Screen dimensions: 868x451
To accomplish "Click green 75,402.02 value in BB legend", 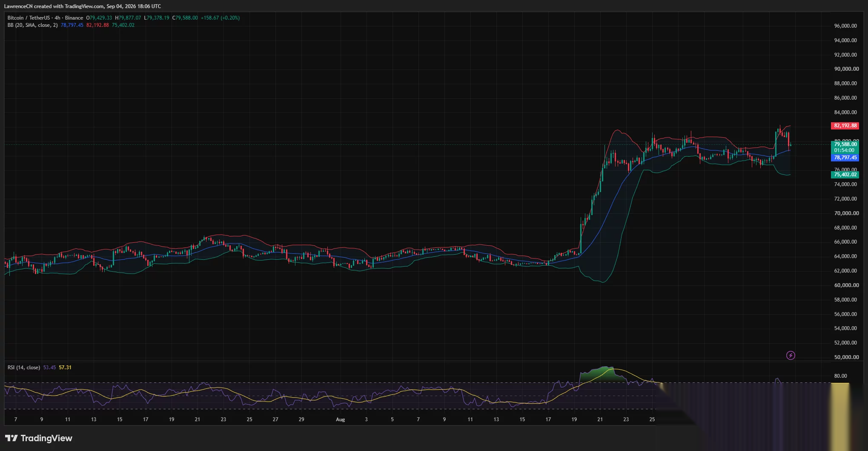I will (x=123, y=25).
